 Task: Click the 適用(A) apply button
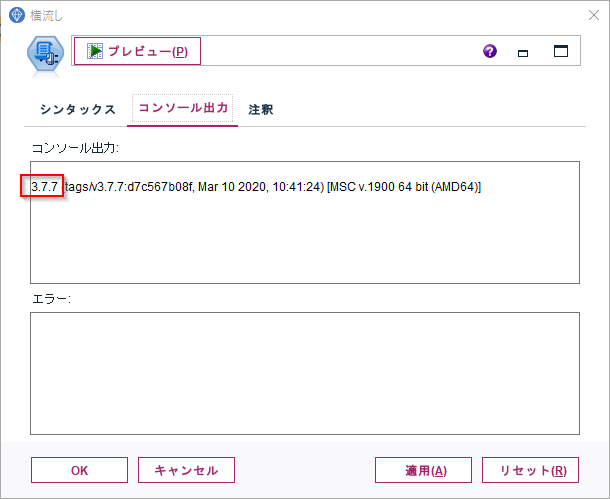pos(423,470)
